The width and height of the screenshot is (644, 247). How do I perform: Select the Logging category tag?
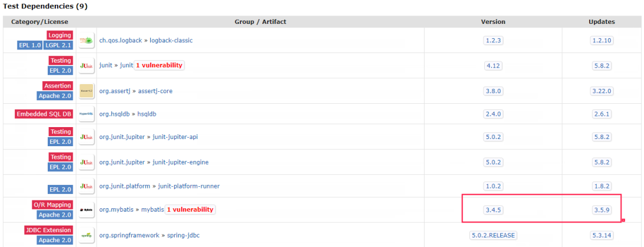[60, 35]
